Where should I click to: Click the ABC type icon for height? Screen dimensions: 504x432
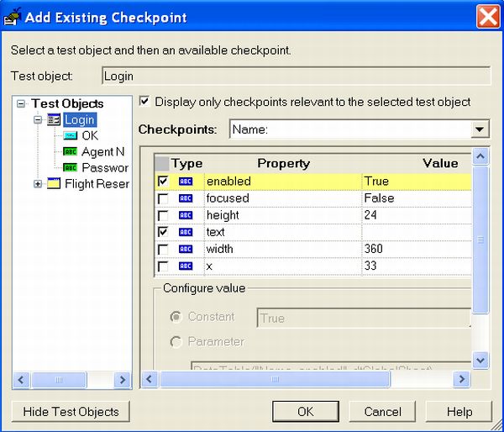pos(186,215)
